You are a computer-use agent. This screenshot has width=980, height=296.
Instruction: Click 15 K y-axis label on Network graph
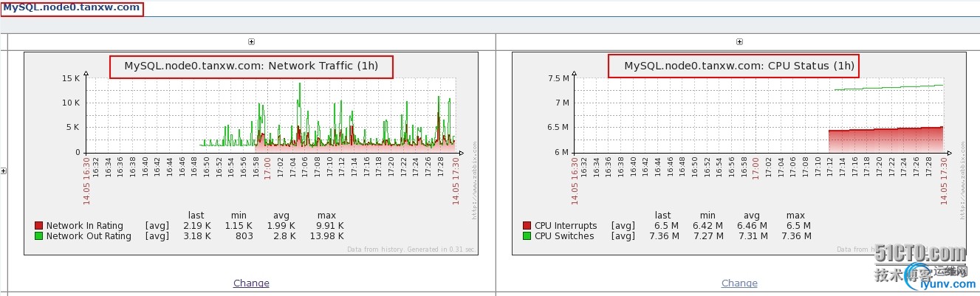[71, 78]
